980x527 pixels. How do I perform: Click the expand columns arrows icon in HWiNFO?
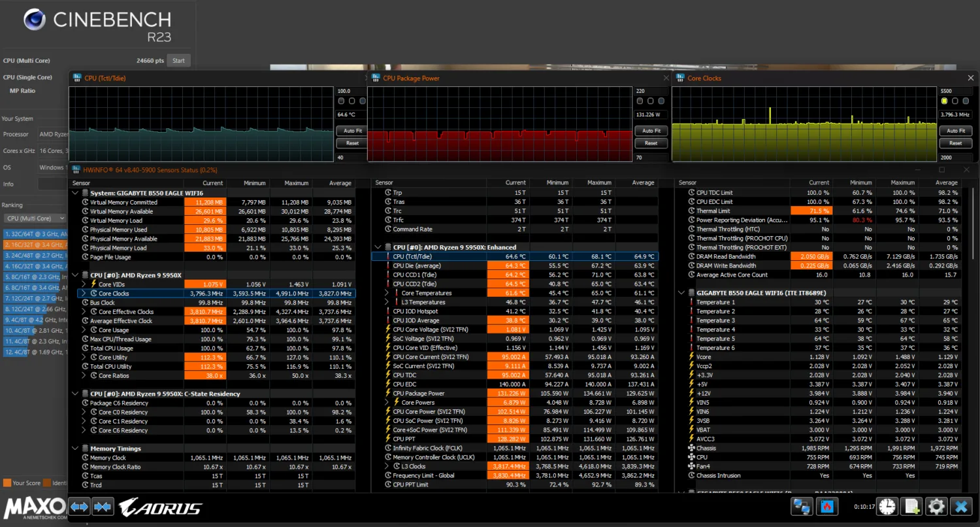pyautogui.click(x=80, y=507)
